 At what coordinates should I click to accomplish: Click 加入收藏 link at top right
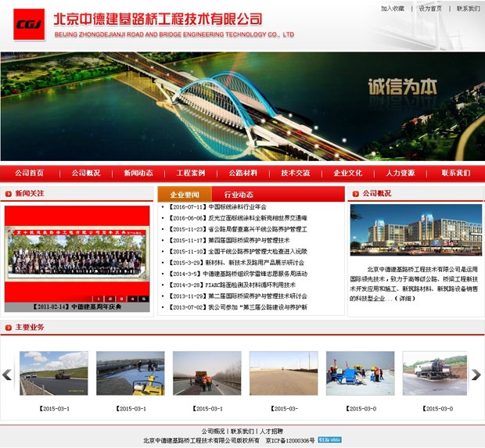[x=393, y=9]
